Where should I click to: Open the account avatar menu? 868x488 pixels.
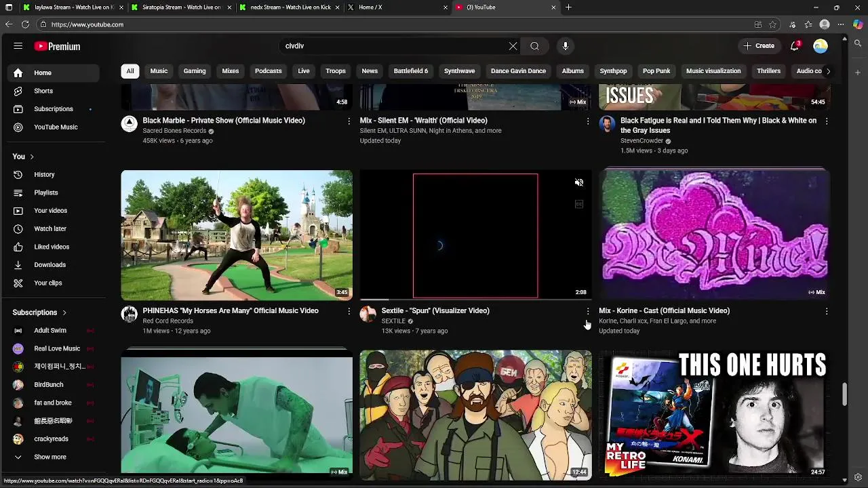821,46
